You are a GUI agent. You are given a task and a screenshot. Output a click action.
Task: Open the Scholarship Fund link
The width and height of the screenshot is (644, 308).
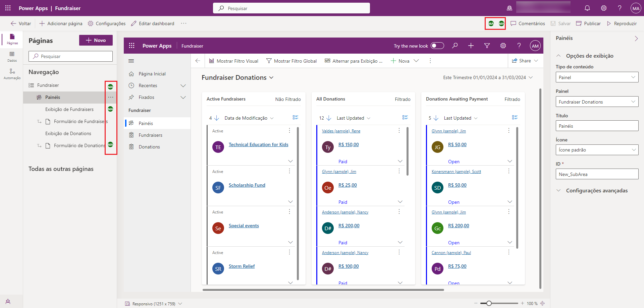247,185
